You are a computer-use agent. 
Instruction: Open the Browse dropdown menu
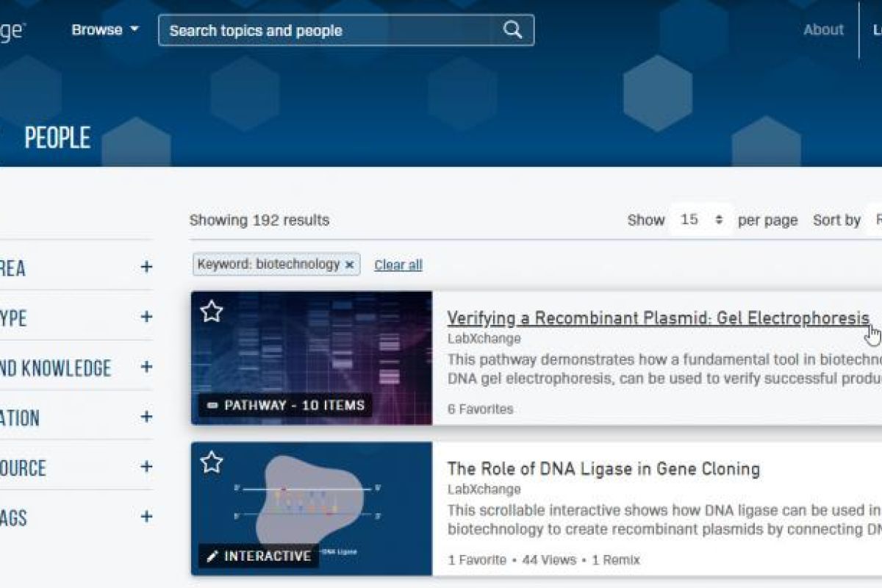click(105, 30)
